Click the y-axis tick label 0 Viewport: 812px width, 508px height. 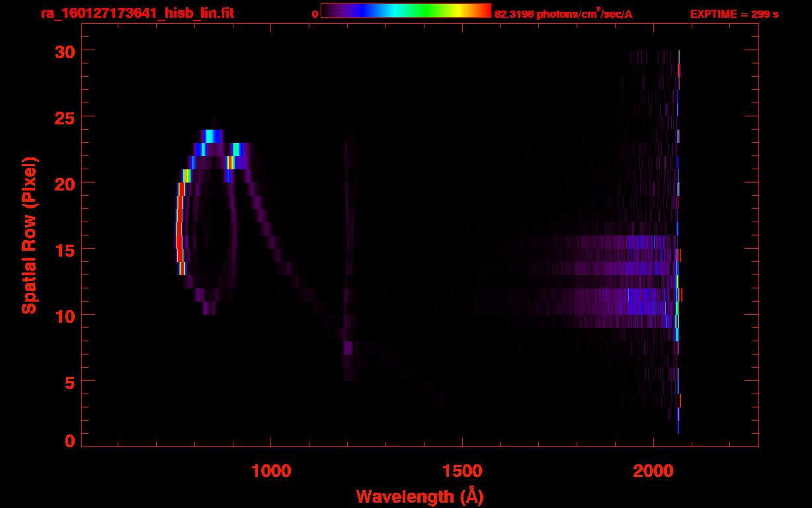click(x=69, y=441)
